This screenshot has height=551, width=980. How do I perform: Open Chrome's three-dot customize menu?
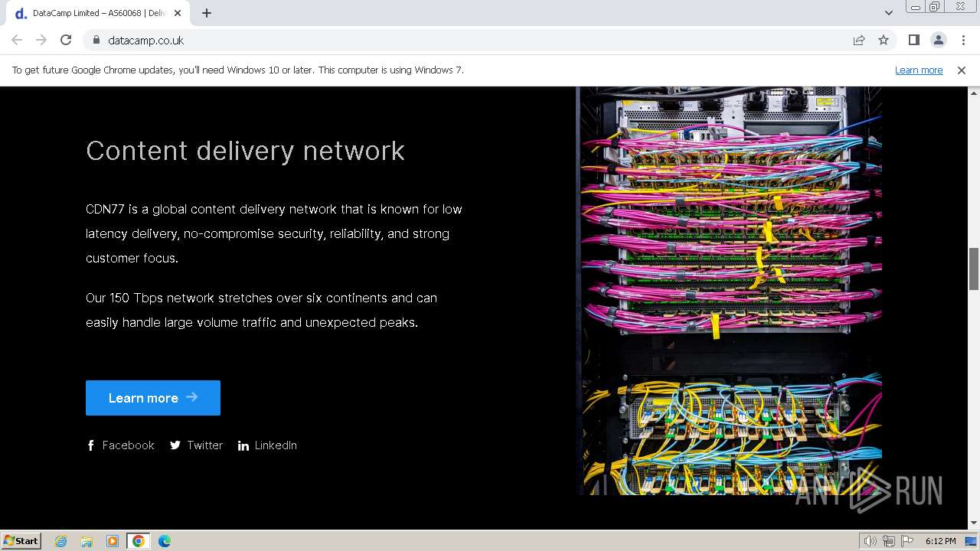pyautogui.click(x=962, y=40)
